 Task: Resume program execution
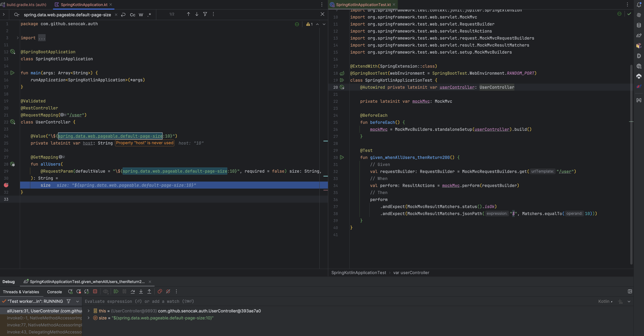pos(116,291)
